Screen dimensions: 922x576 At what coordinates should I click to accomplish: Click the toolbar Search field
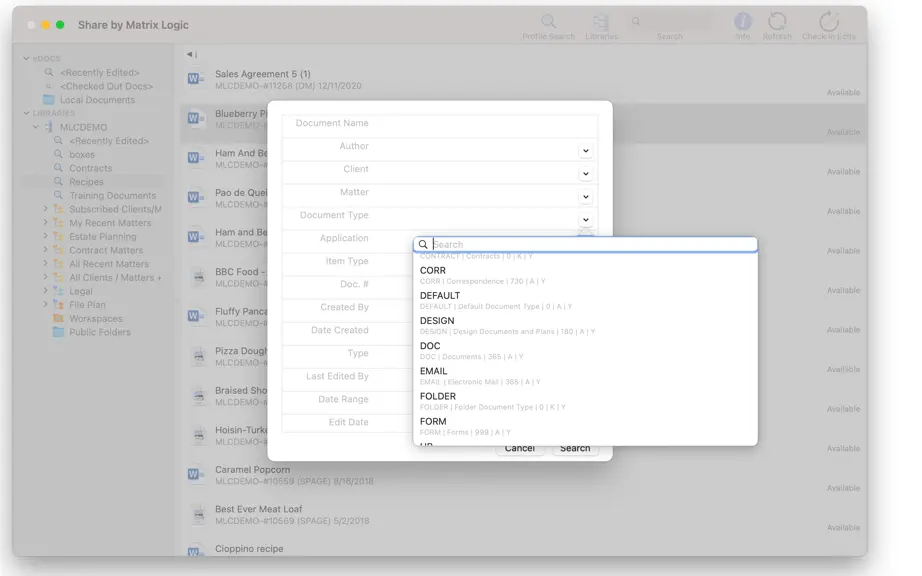pos(670,22)
